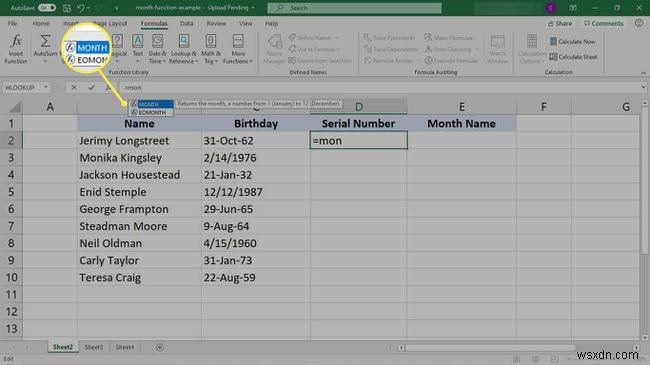Confirm the formula entry with the checkmark
Image resolution: width=650 pixels, height=365 pixels.
click(x=91, y=88)
